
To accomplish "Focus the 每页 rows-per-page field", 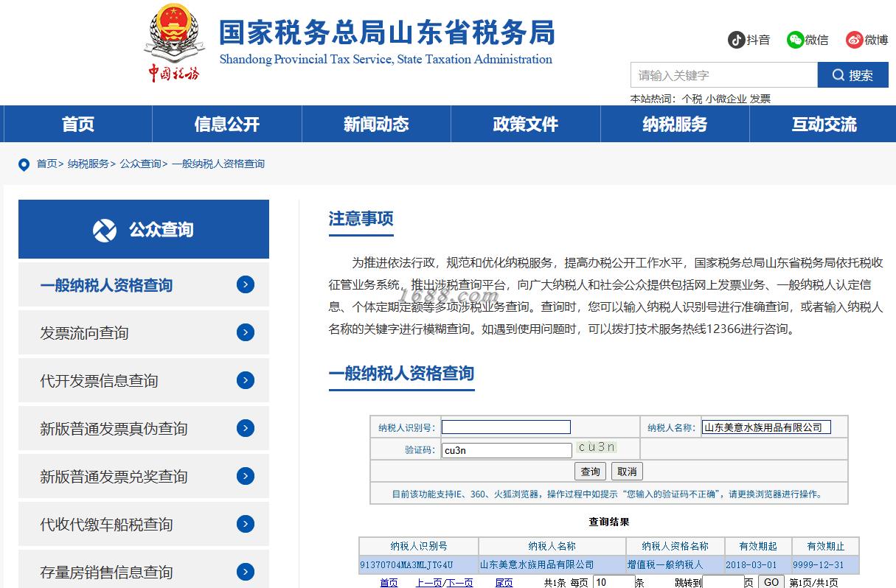I will (614, 582).
